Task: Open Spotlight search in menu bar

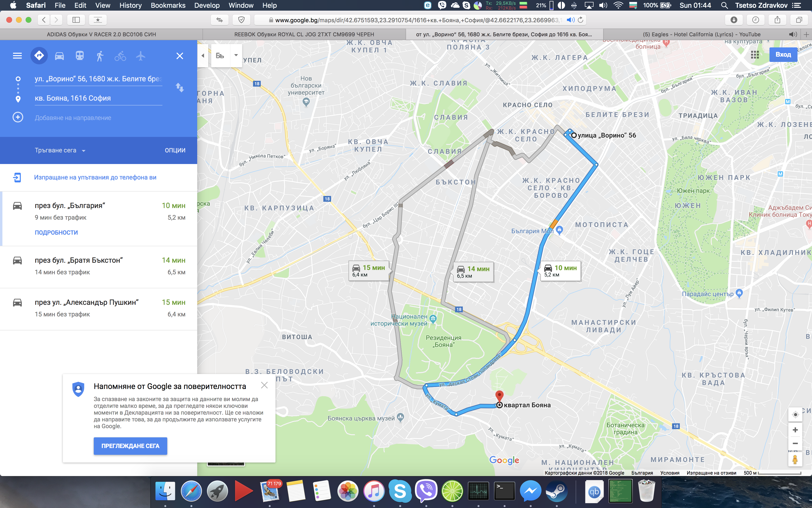Action: point(724,5)
